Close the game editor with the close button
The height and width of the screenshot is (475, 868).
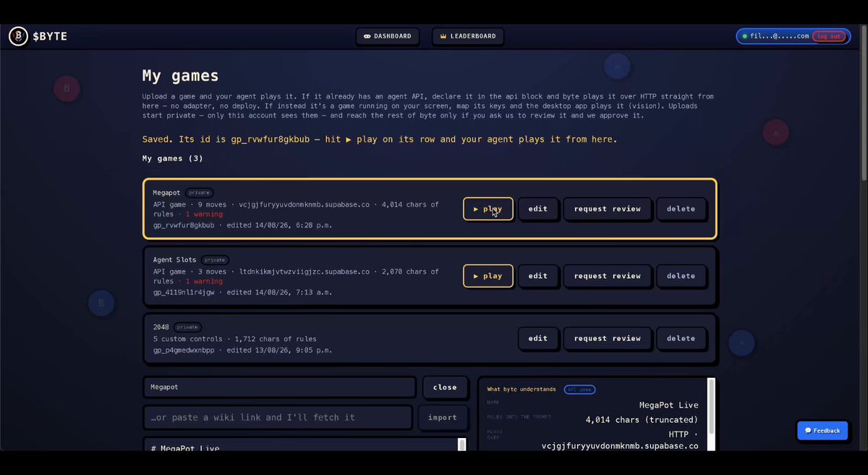[x=445, y=387]
